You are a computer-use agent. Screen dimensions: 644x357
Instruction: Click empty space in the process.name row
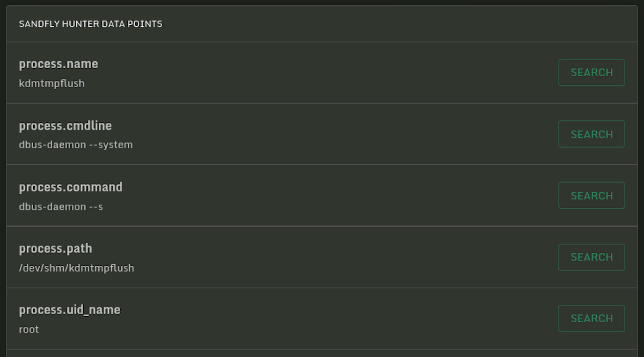point(322,72)
